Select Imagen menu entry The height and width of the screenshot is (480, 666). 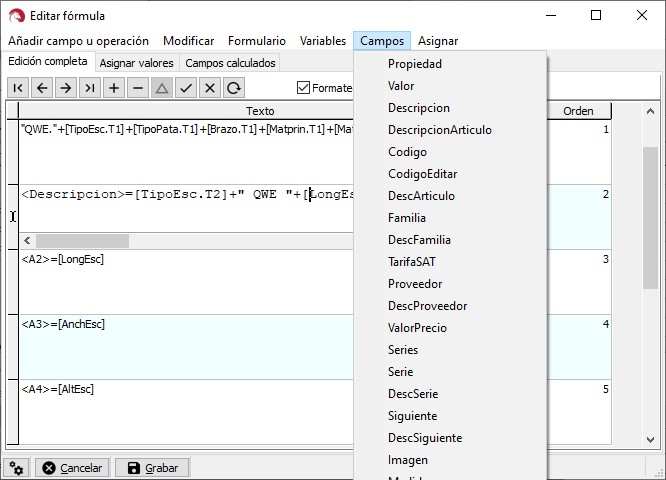450,460
